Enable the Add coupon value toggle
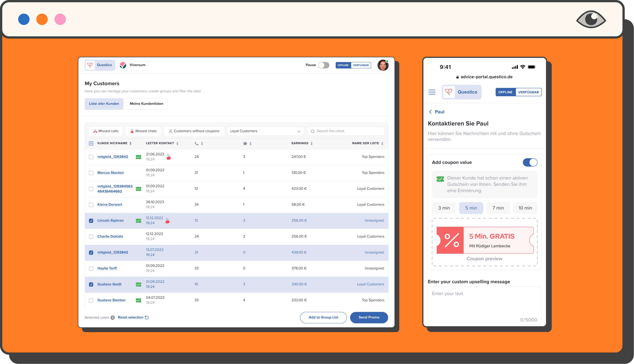 530,162
